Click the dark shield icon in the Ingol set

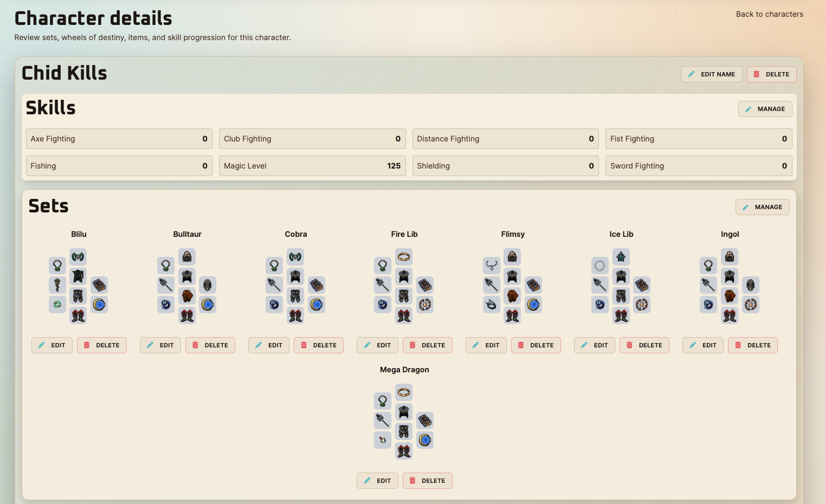(750, 285)
